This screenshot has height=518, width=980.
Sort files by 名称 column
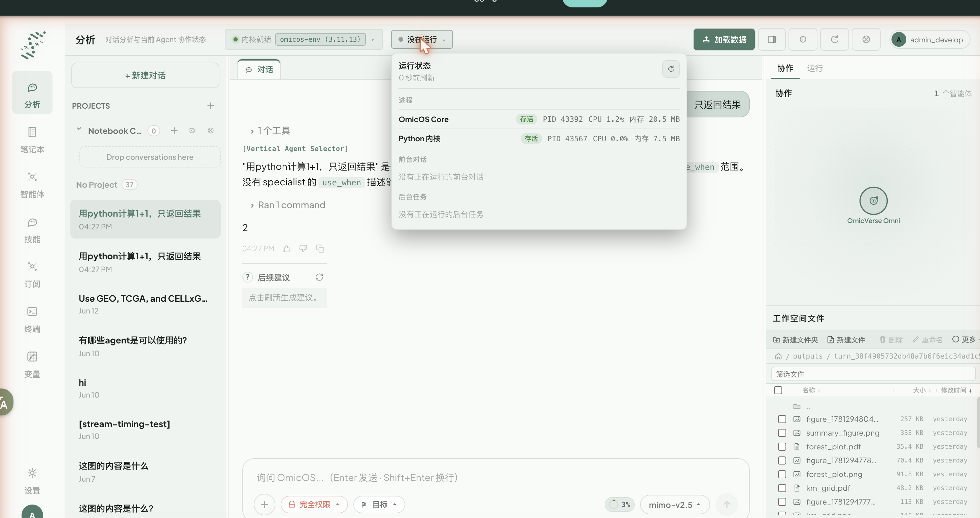pos(811,390)
